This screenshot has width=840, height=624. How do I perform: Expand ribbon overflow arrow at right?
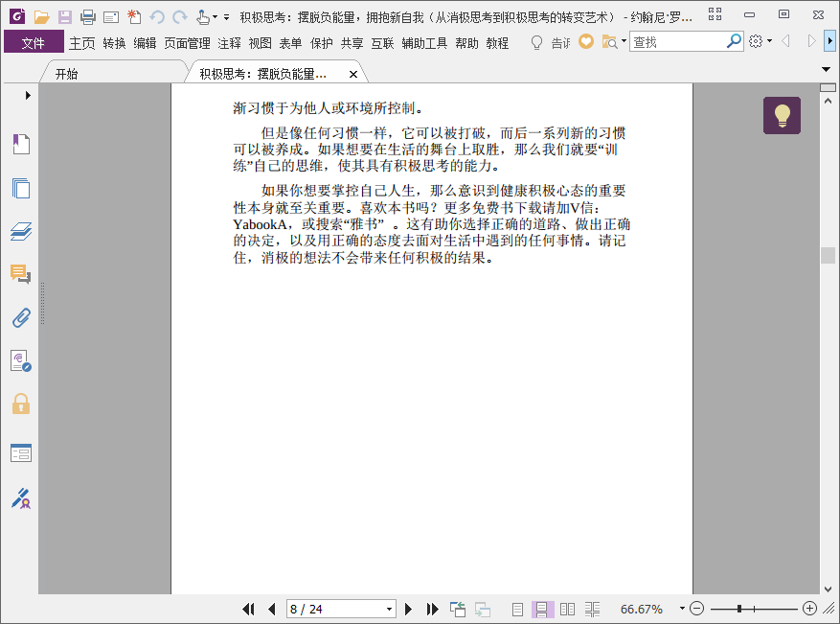pos(829,41)
